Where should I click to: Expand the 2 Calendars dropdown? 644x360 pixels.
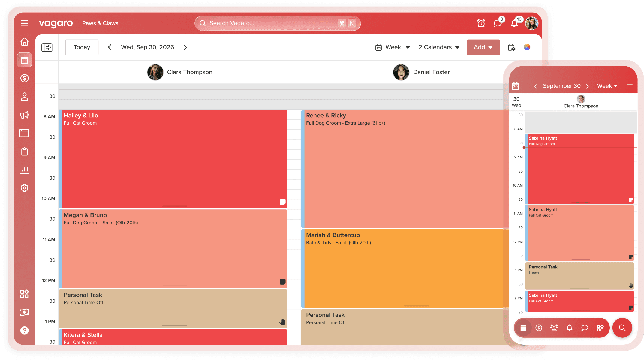pyautogui.click(x=439, y=47)
